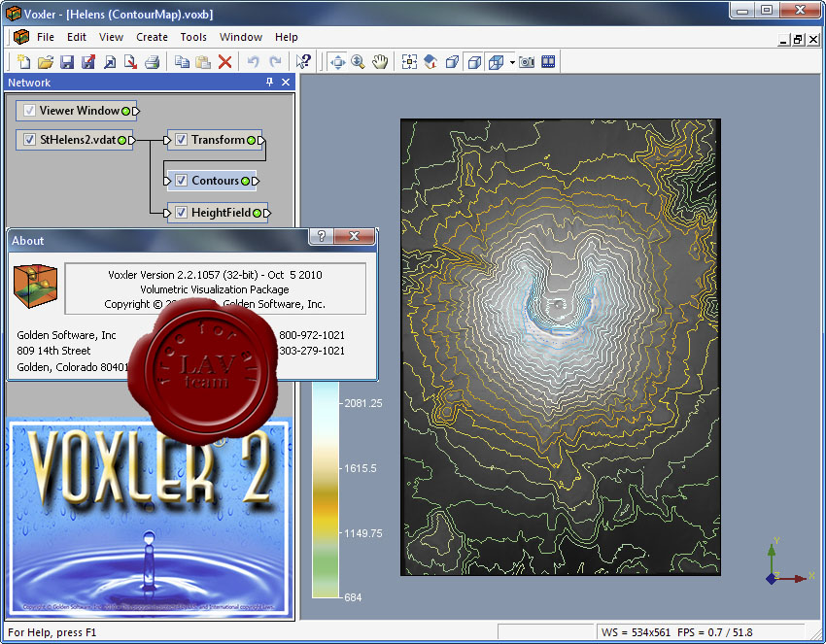Open the Help menu

pos(286,37)
